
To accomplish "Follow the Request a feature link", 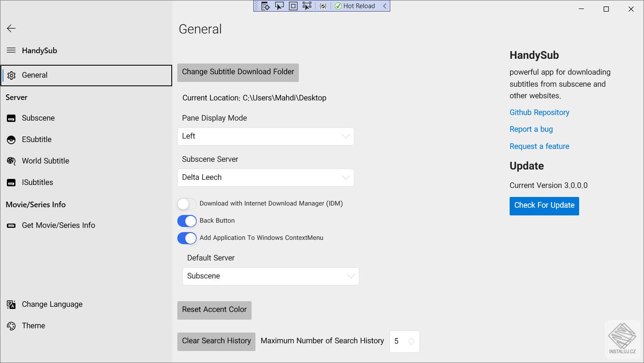I will point(539,146).
